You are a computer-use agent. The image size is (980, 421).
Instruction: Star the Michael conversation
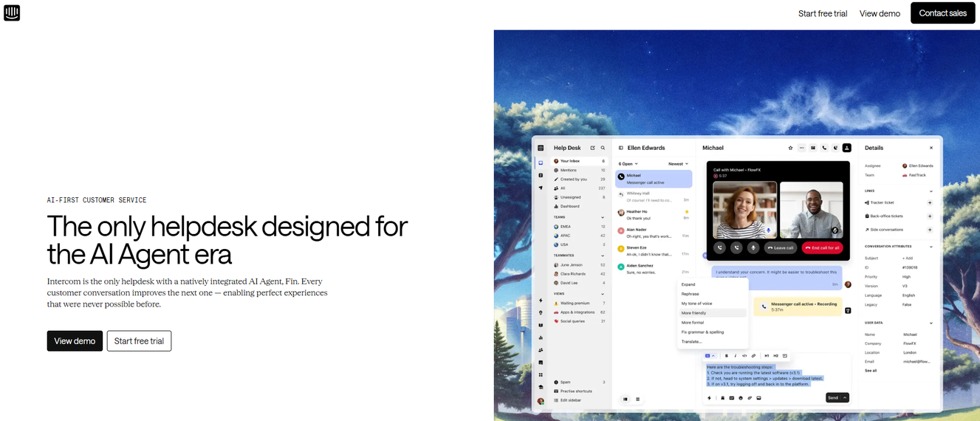(x=790, y=148)
